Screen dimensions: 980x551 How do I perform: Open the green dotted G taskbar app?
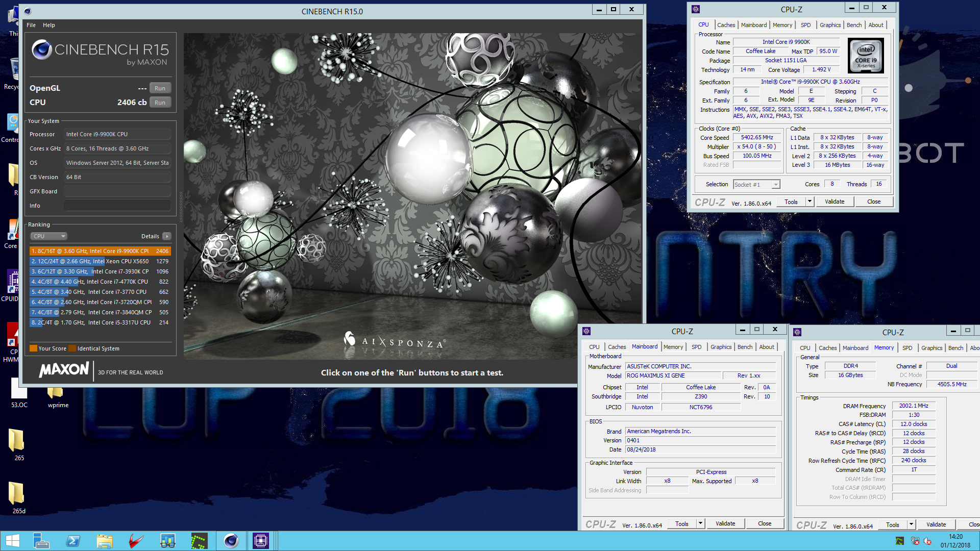(x=199, y=541)
